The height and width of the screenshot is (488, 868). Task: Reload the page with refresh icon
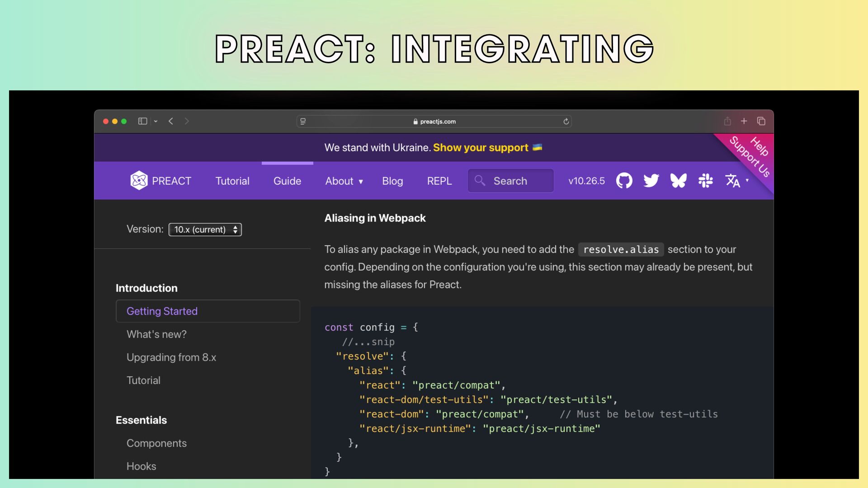(566, 122)
